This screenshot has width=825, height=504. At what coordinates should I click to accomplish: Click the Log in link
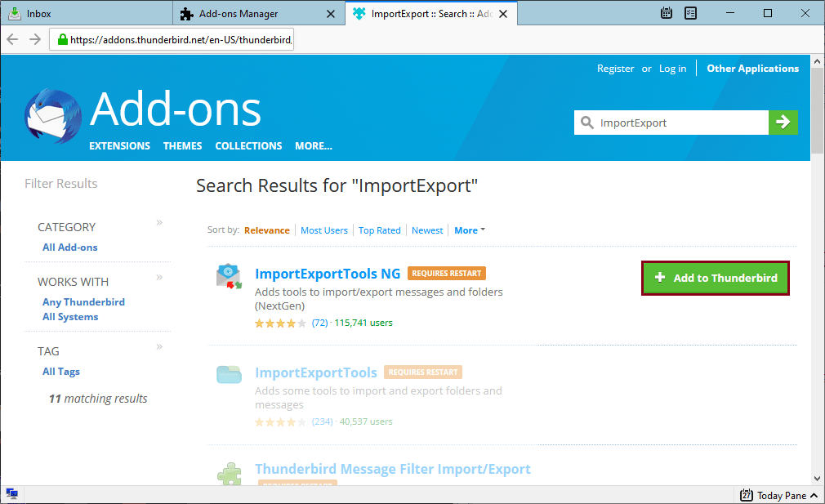tap(672, 69)
